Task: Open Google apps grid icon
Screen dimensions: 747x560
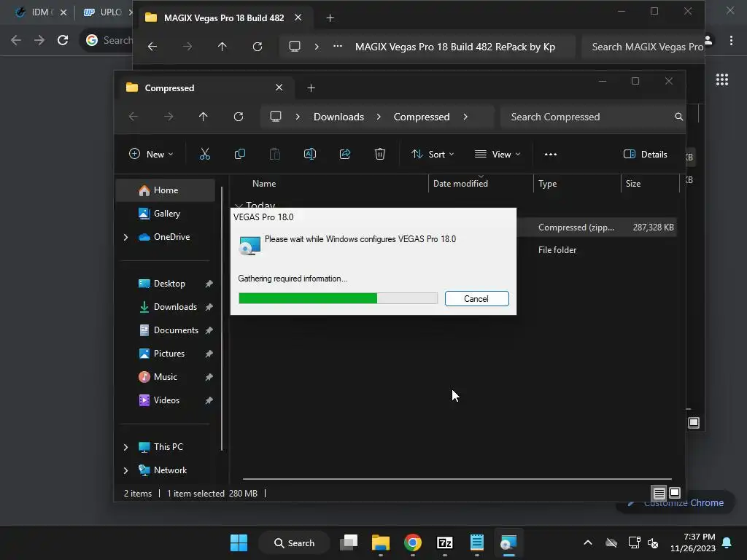Action: click(x=722, y=79)
